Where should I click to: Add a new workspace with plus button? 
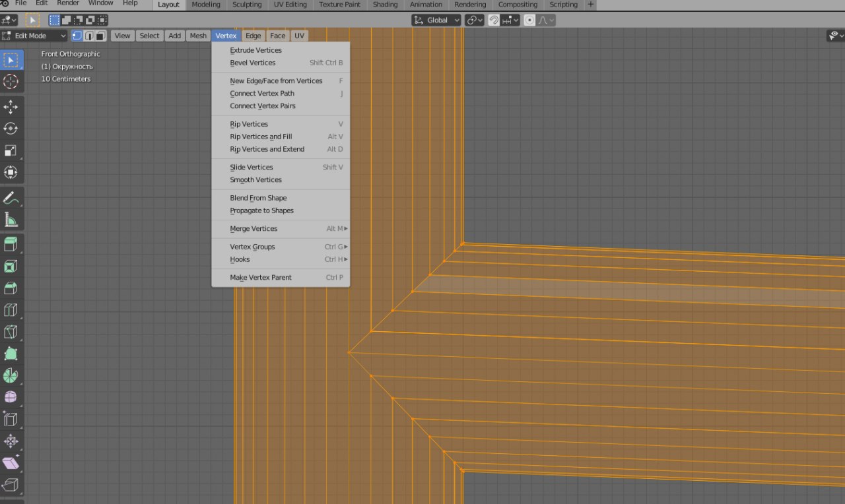590,5
